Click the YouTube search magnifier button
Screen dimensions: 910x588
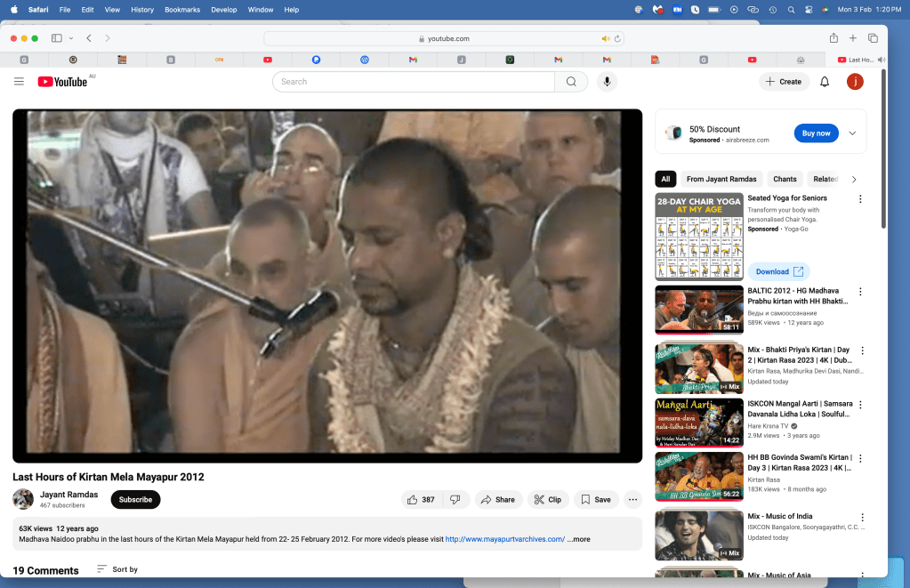(x=570, y=82)
